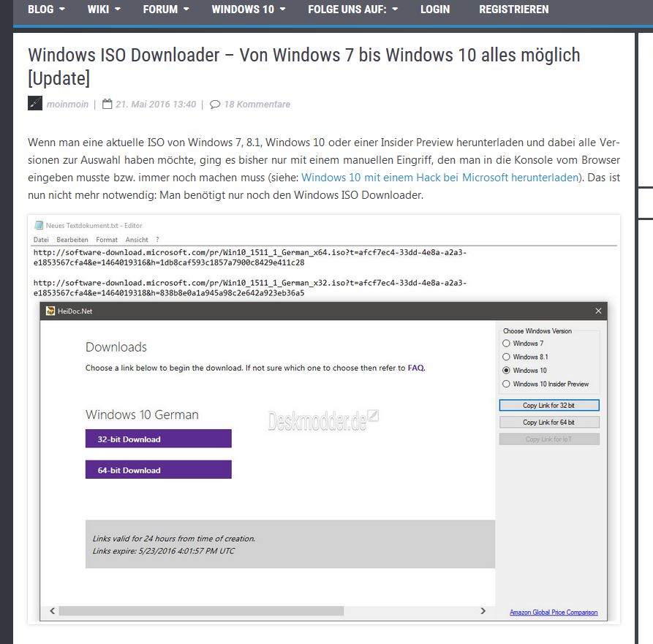Select the Windows 8.1 radio button
The height and width of the screenshot is (644, 653).
click(x=506, y=357)
